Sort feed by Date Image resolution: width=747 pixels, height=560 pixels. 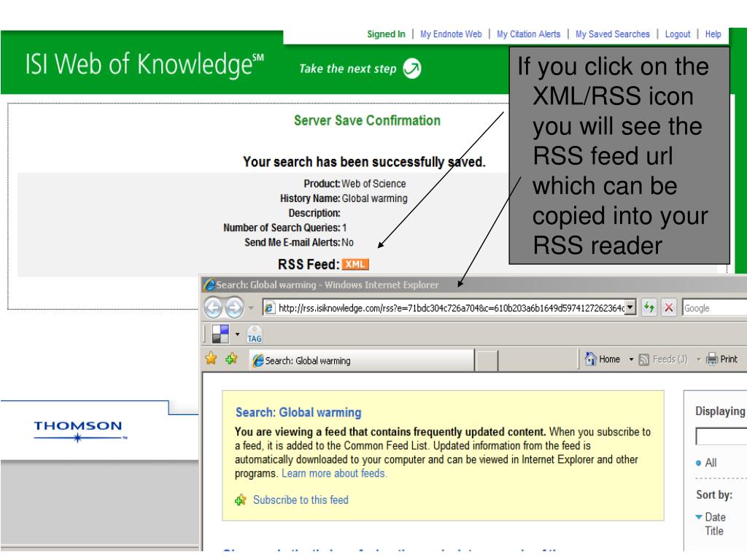(x=715, y=517)
